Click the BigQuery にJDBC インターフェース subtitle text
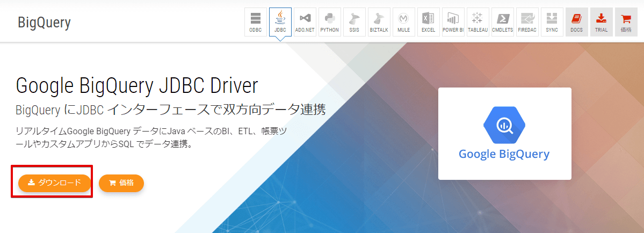Image resolution: width=644 pixels, height=233 pixels. pyautogui.click(x=170, y=110)
